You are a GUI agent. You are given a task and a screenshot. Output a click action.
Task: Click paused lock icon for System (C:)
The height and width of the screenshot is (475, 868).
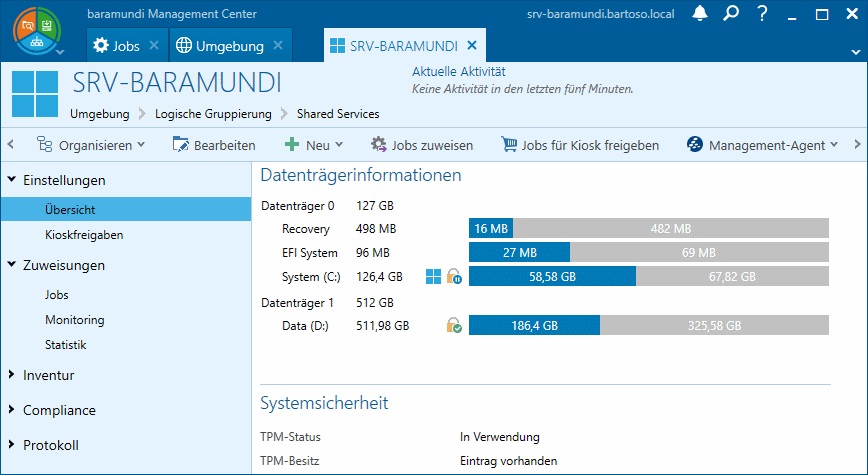click(454, 276)
